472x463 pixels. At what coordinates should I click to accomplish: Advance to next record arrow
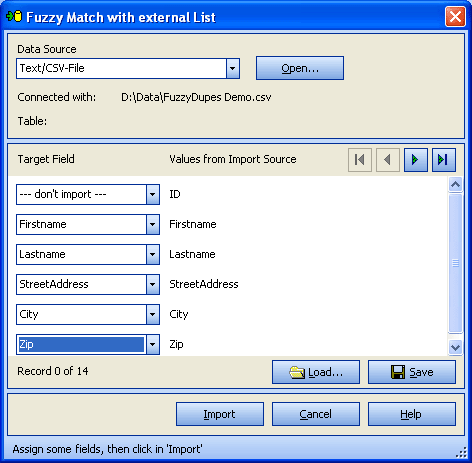[x=416, y=160]
